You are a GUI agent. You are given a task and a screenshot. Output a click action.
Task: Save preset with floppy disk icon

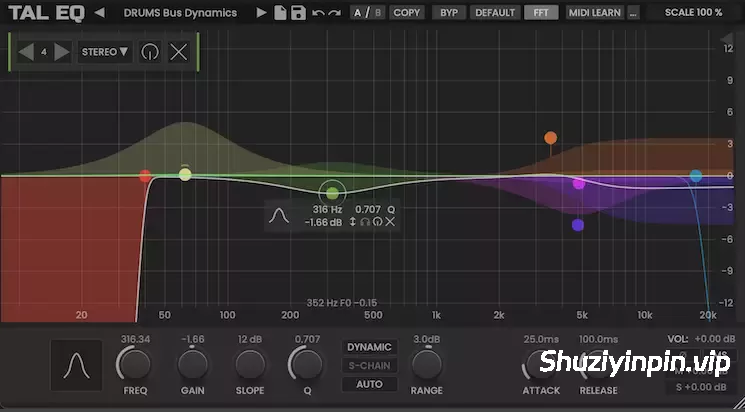pyautogui.click(x=298, y=13)
